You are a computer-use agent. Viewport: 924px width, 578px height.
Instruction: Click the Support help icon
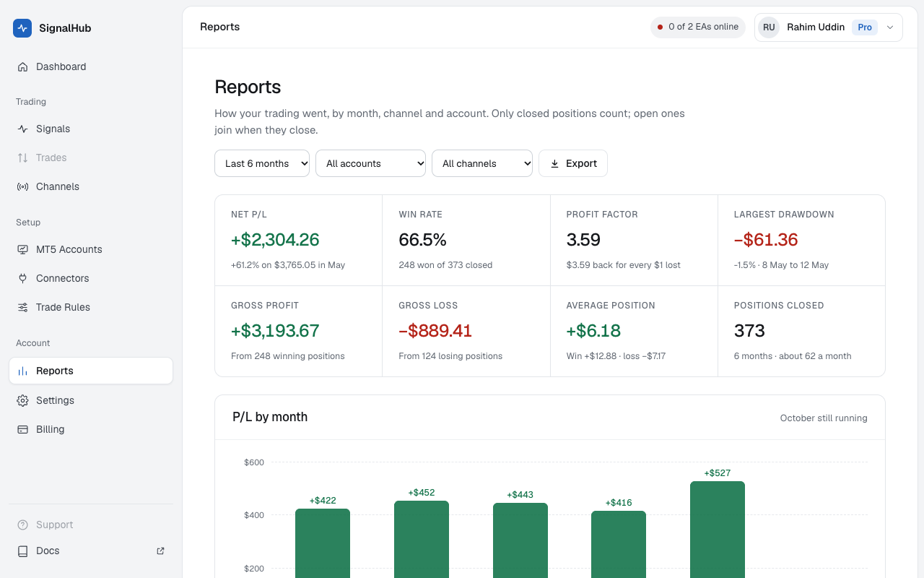pos(22,525)
